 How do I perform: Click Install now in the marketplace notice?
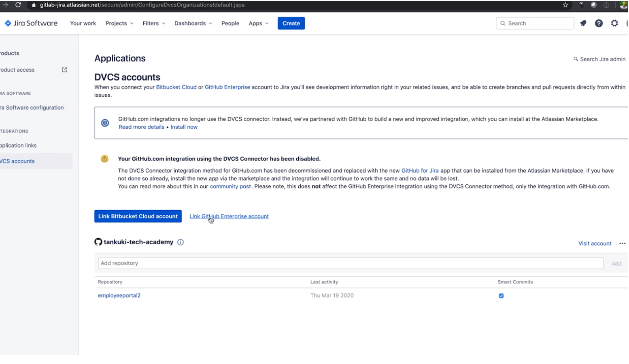click(184, 127)
